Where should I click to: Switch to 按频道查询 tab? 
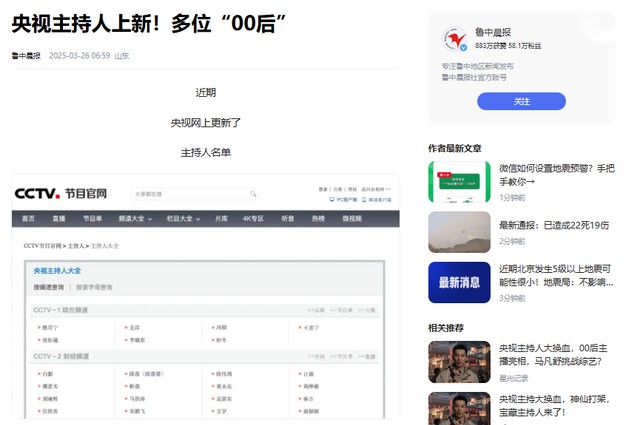click(x=49, y=287)
